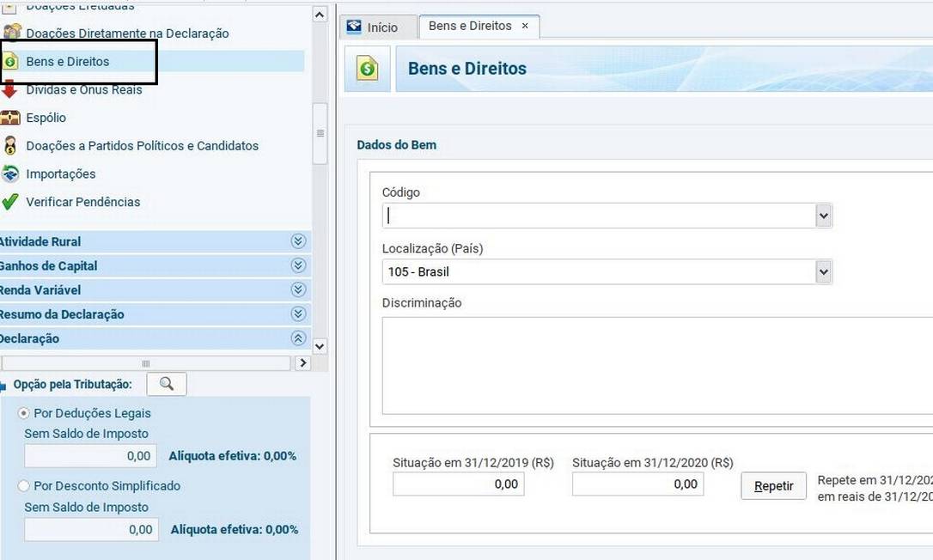Open Doações a Partidos Políticos e Candidatos icon
This screenshot has height=560, width=933.
tap(10, 146)
